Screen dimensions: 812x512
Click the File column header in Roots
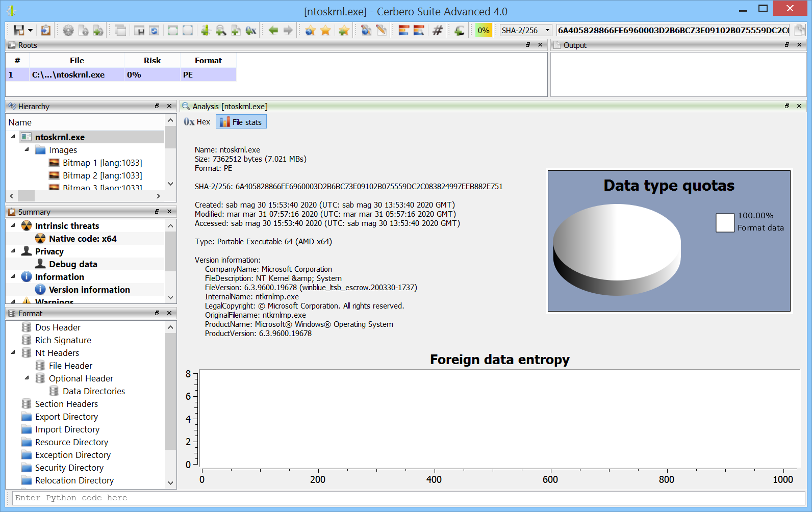(77, 60)
